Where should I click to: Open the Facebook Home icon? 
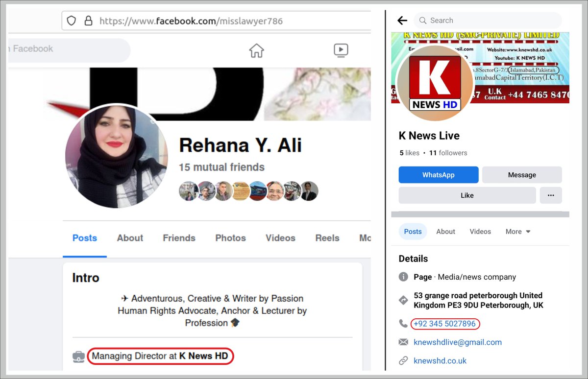coord(256,50)
